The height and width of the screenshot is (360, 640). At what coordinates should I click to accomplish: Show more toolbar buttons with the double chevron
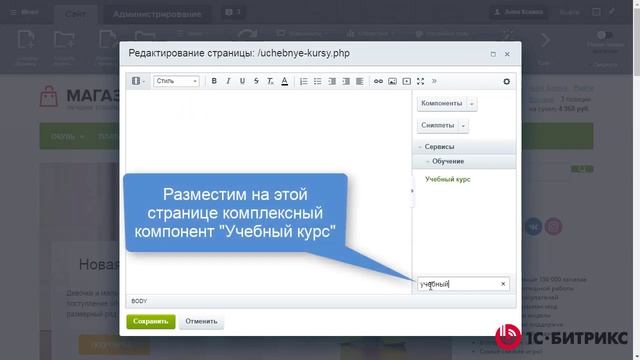coord(434,81)
